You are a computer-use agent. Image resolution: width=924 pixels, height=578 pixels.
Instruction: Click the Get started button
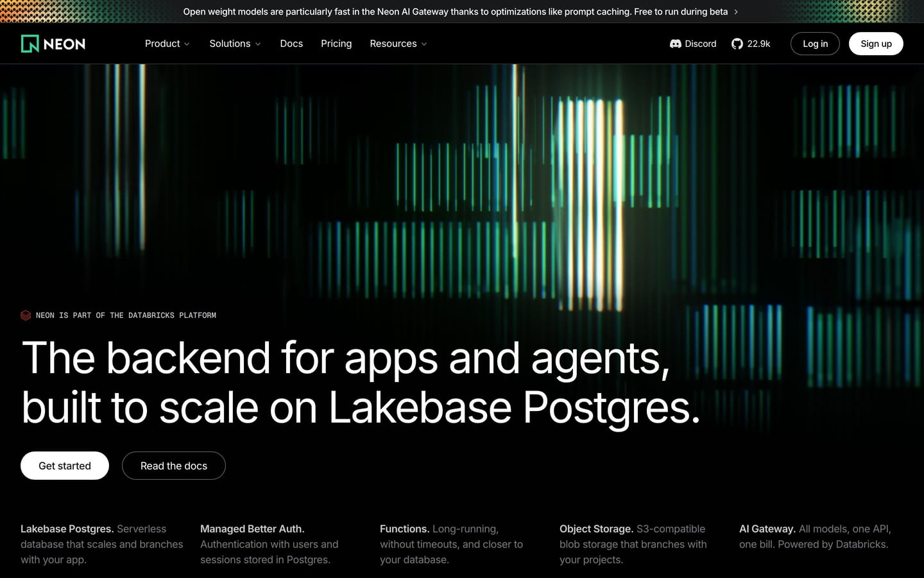click(65, 466)
